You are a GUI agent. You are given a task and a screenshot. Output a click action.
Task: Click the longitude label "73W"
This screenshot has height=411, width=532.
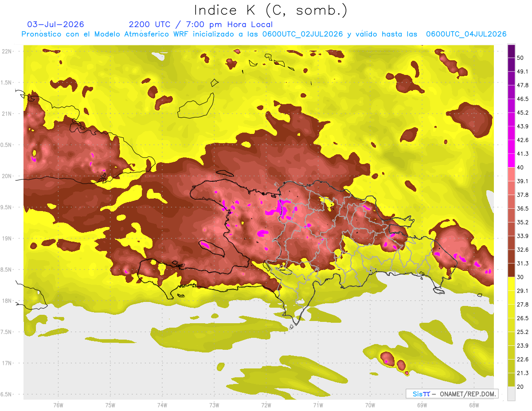click(x=214, y=405)
